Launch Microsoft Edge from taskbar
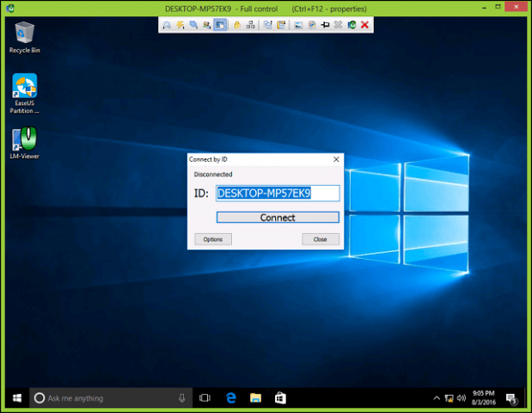The image size is (532, 413). (231, 398)
